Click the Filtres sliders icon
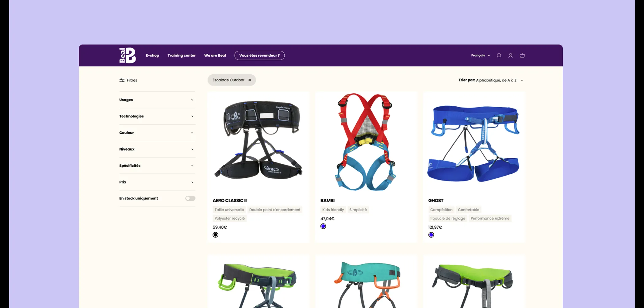This screenshot has width=644, height=308. 122,80
